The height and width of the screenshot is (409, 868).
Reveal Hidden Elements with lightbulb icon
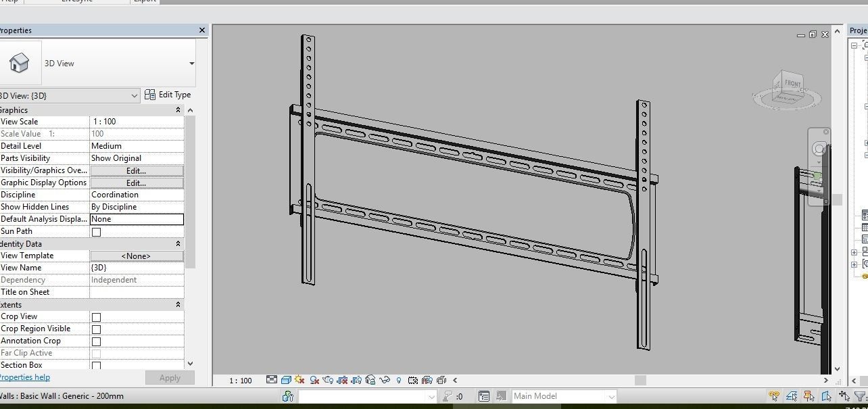pyautogui.click(x=400, y=380)
